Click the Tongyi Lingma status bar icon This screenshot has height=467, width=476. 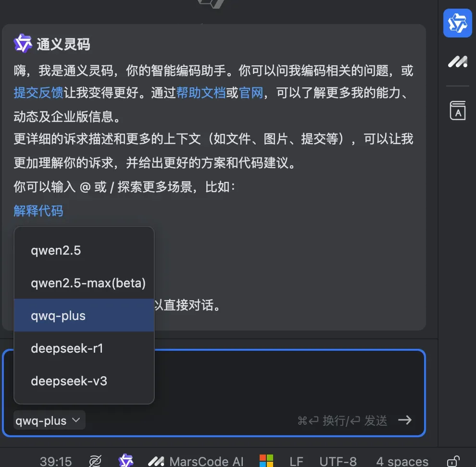point(126,461)
